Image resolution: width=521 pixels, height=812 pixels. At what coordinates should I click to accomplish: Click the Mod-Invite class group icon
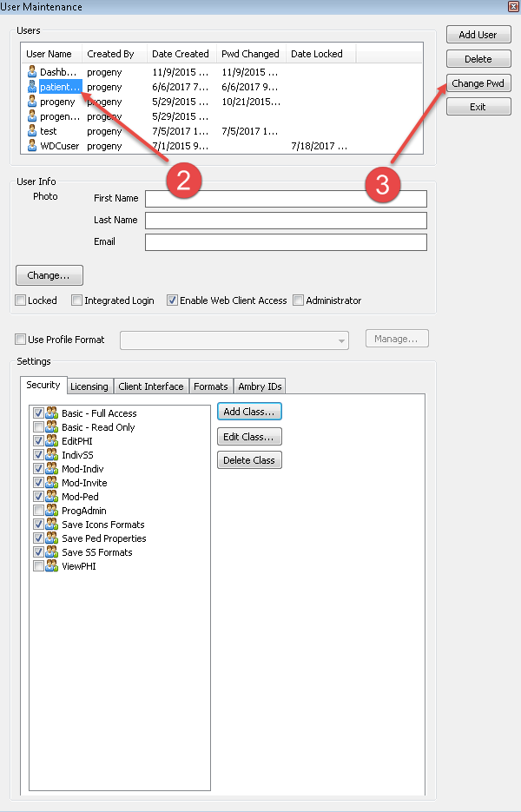pos(52,482)
